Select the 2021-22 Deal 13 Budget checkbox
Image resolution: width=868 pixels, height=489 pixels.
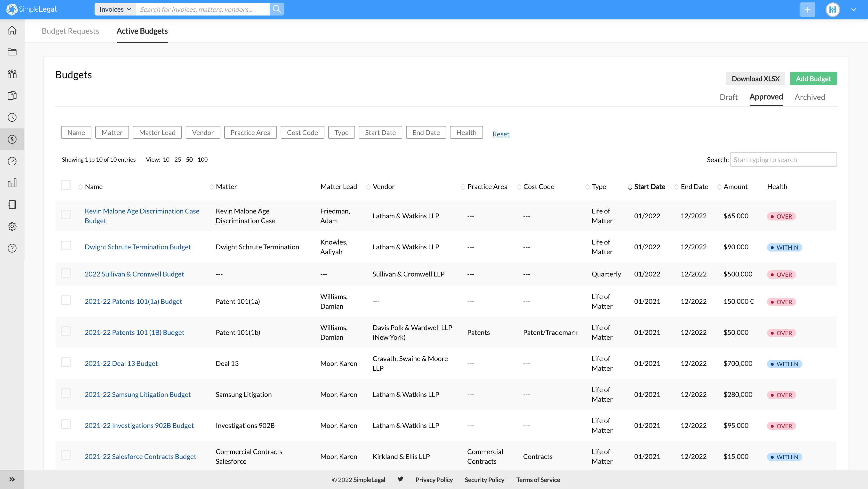pos(66,362)
